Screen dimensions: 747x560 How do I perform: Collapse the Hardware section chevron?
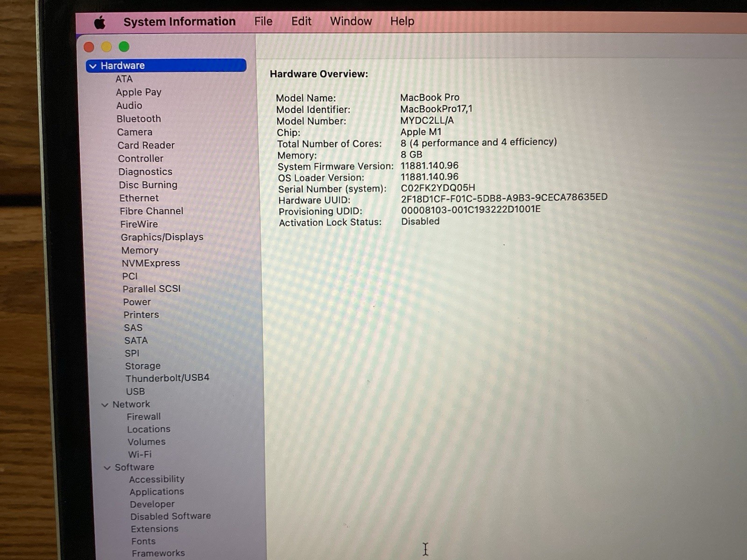click(93, 66)
